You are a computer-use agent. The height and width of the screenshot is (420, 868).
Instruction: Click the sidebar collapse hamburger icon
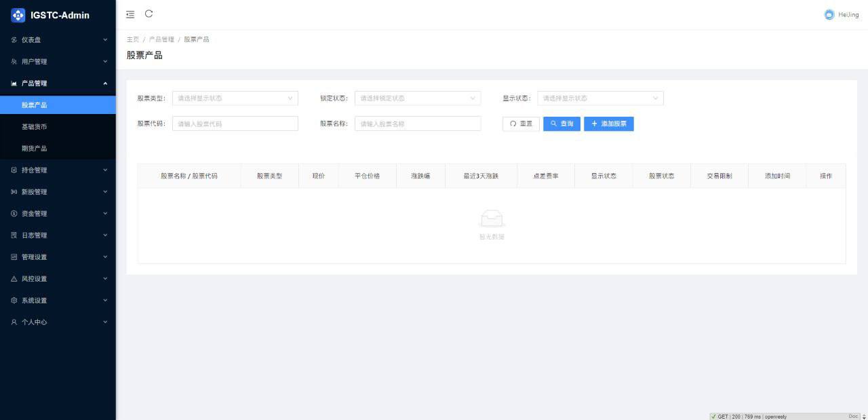click(x=130, y=14)
